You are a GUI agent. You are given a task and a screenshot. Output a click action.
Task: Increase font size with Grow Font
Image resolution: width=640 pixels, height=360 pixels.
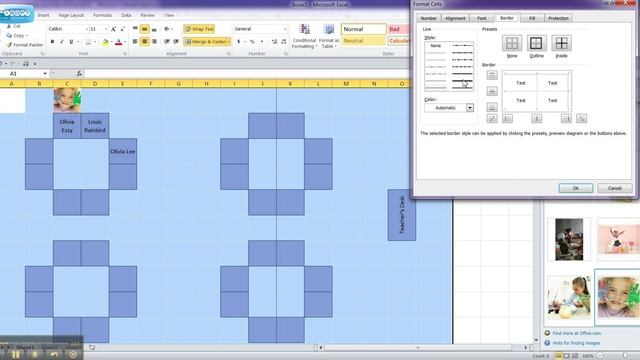113,29
